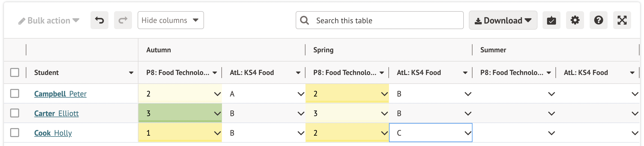Click the calendar check icon

click(551, 20)
